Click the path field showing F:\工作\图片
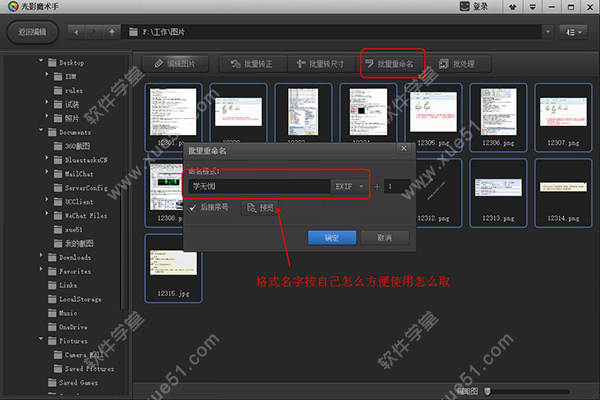This screenshot has height=400, width=600. click(331, 32)
